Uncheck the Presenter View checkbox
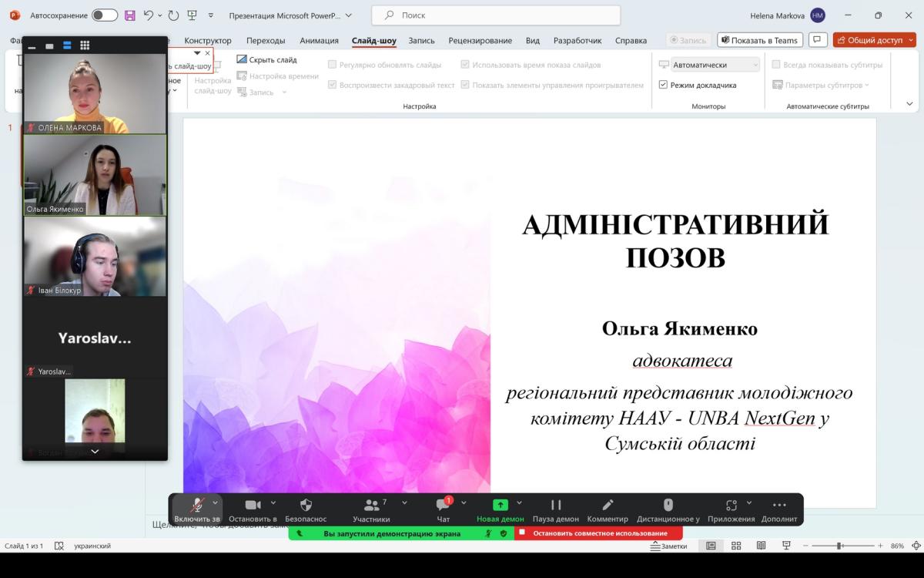924x578 pixels. coord(663,85)
